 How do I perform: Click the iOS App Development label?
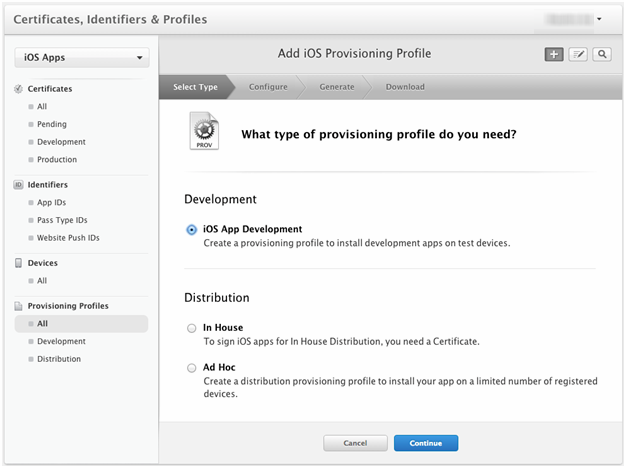click(x=252, y=229)
